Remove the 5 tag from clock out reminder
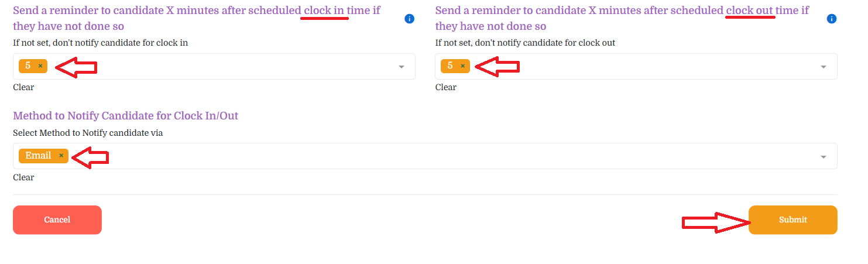This screenshot has width=868, height=264. [x=462, y=66]
